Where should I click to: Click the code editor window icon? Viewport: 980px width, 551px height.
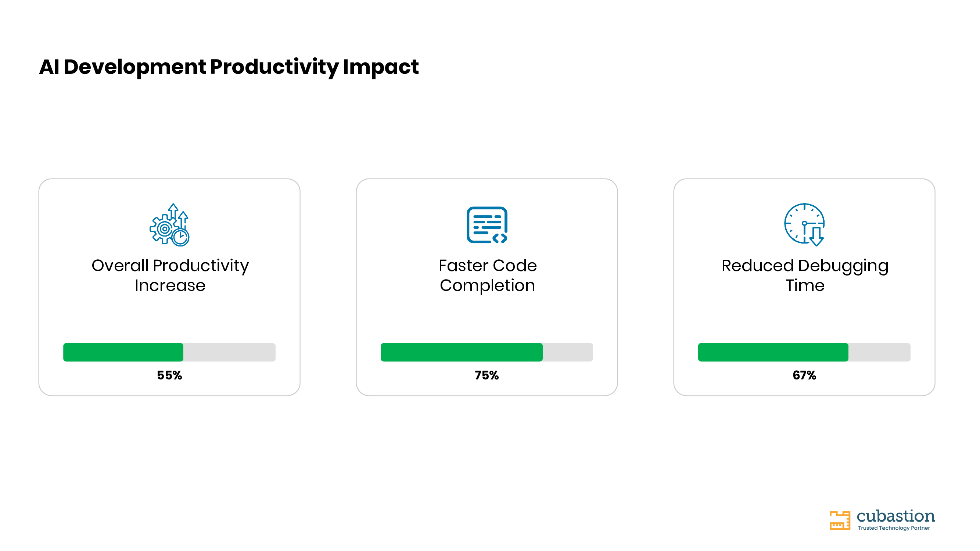point(487,225)
